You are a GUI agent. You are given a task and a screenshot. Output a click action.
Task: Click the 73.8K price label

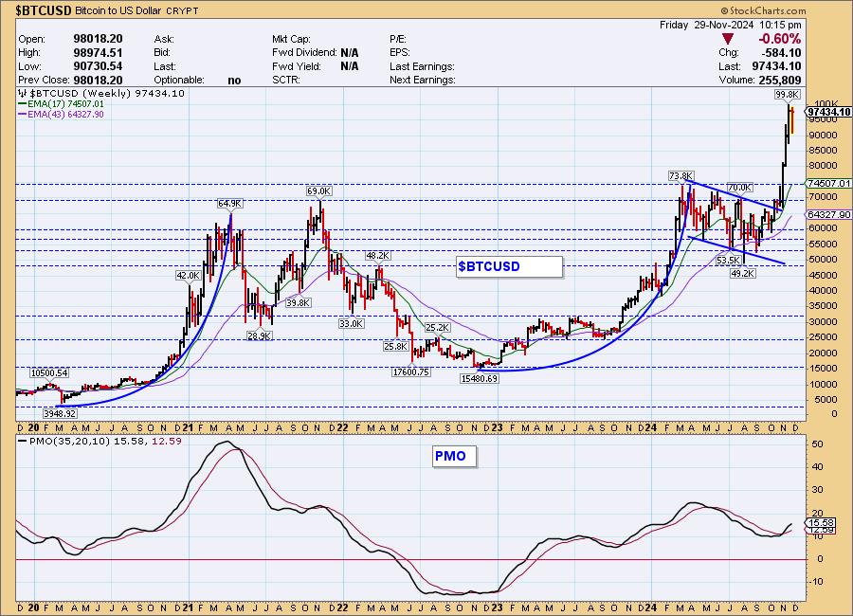681,176
